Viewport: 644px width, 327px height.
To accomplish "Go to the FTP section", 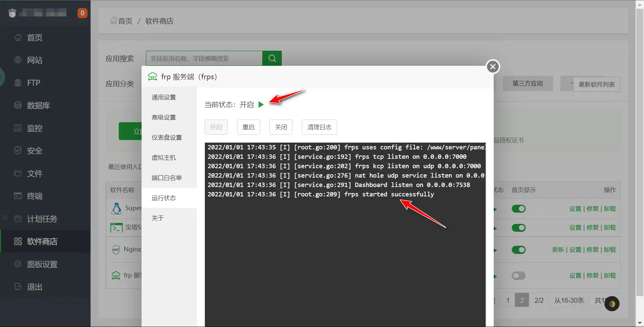I will 34,83.
